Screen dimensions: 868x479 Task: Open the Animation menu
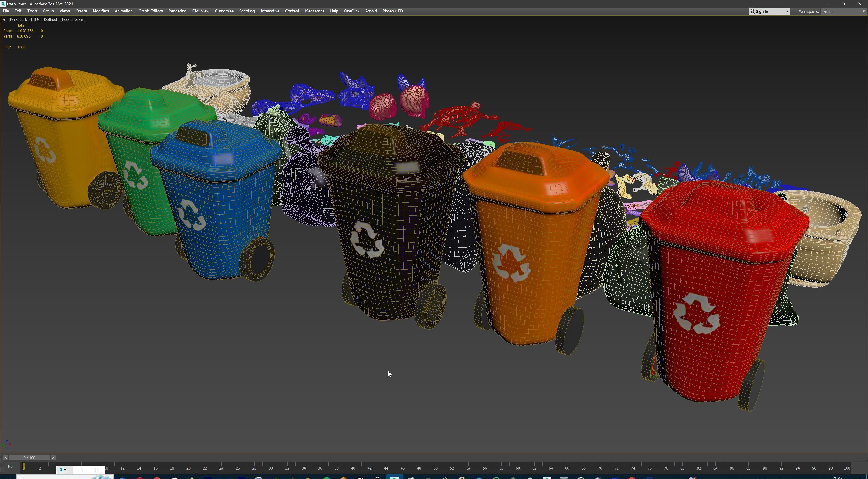click(x=123, y=11)
